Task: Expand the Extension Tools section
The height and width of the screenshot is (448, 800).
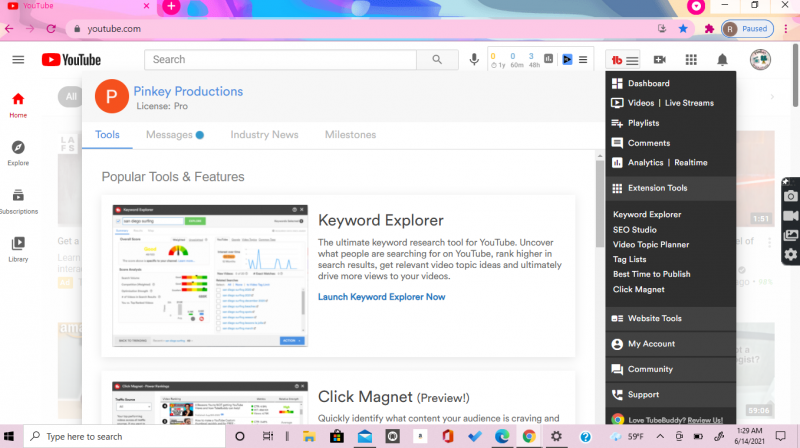Action: click(656, 188)
